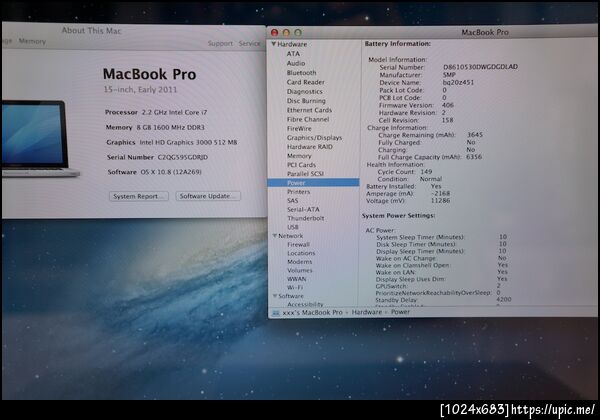Image resolution: width=600 pixels, height=420 pixels.
Task: Click xxx's MacBook Pro in path bar
Action: [313, 313]
